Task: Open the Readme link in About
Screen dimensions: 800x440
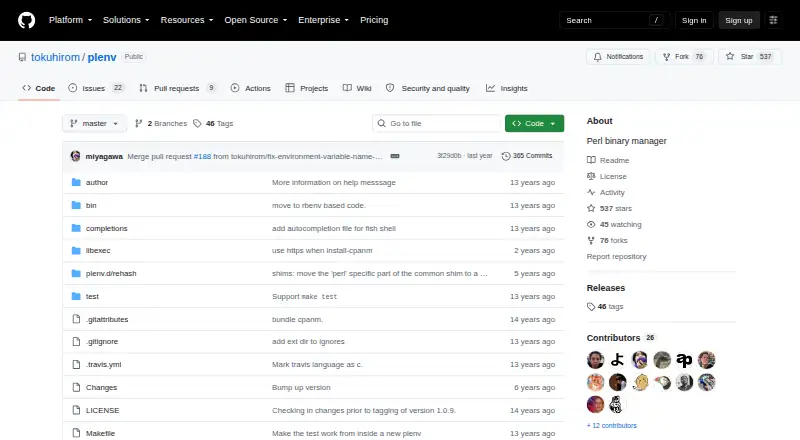Action: coord(608,160)
